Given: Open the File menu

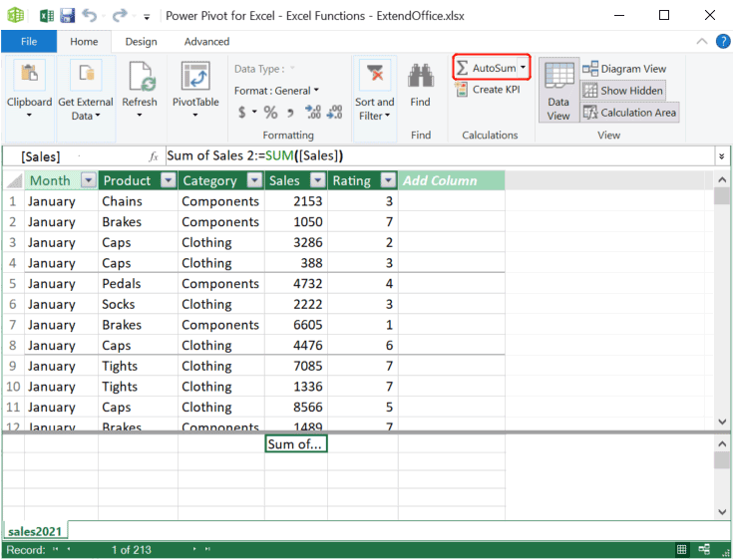Looking at the screenshot, I should pos(29,42).
